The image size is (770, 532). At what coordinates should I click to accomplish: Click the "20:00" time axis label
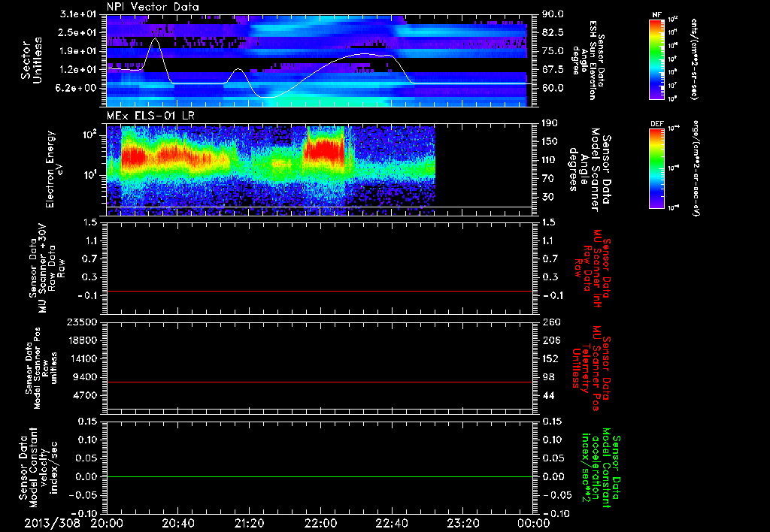pos(107,523)
